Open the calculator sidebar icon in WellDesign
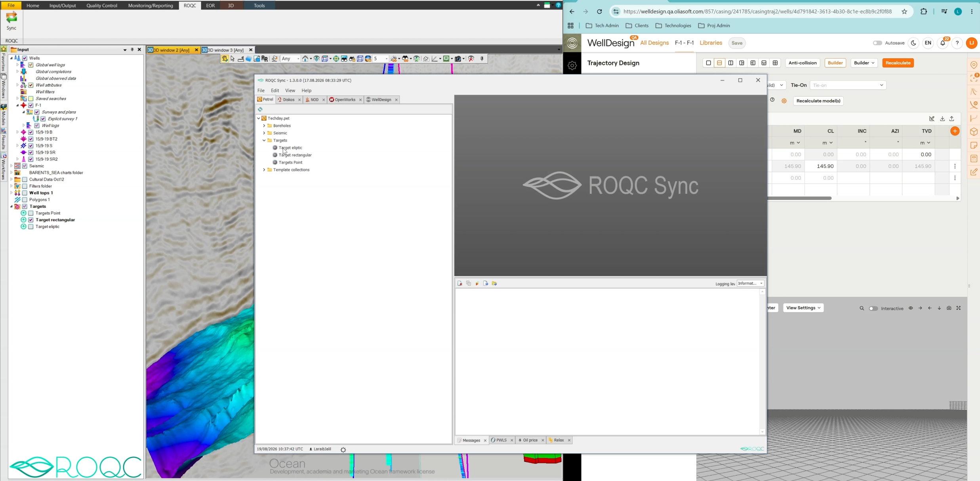The width and height of the screenshot is (980, 481). click(974, 159)
